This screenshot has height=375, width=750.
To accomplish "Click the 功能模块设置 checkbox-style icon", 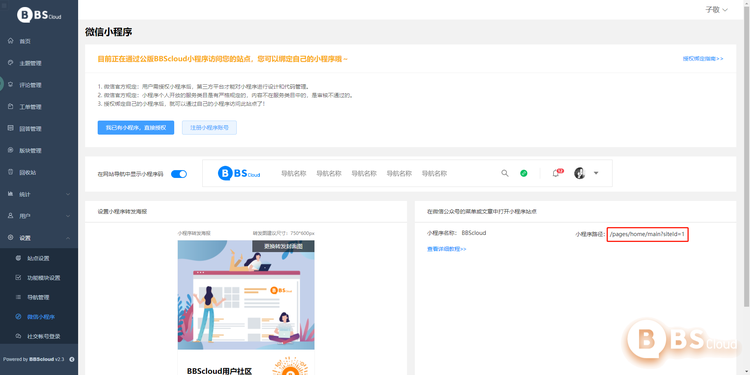I will coord(18,277).
